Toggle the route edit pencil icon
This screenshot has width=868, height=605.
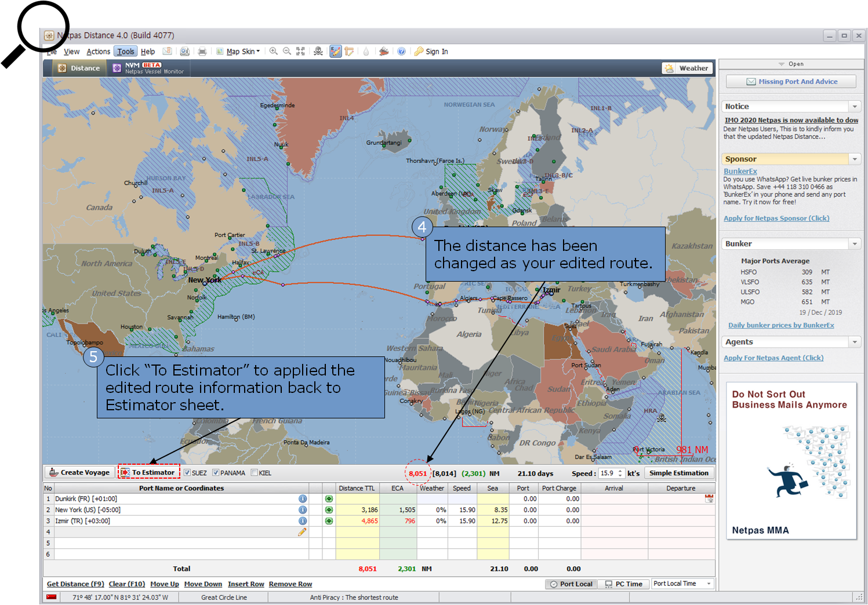pos(336,52)
